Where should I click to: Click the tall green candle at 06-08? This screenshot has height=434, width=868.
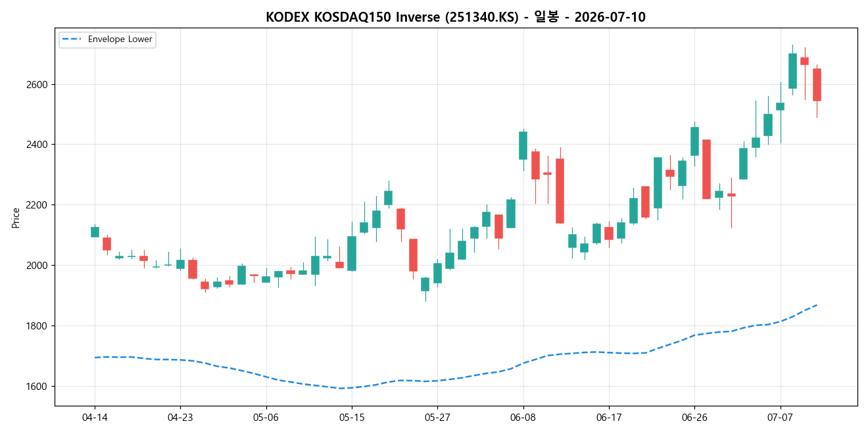pyautogui.click(x=523, y=145)
